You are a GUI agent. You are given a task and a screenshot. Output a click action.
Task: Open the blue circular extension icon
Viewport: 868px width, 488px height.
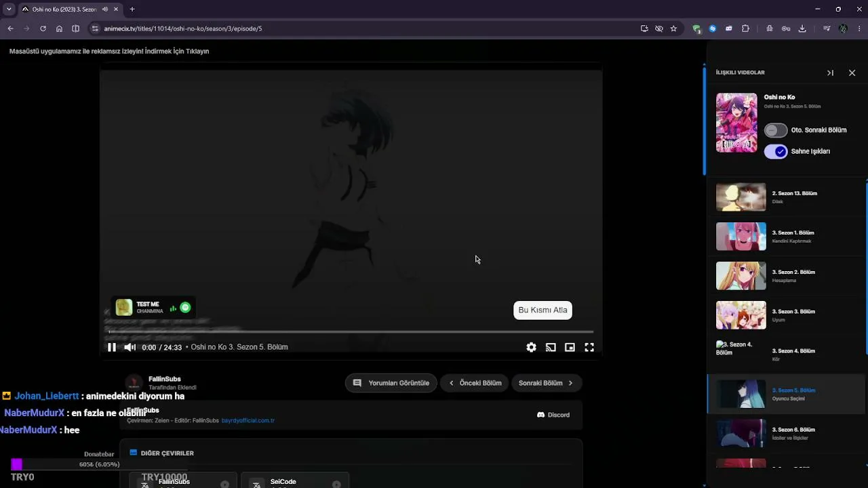point(713,28)
